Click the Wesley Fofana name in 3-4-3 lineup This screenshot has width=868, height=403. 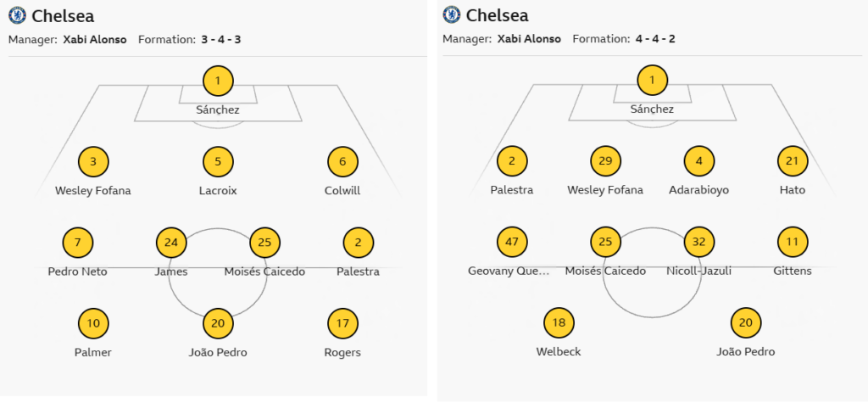click(93, 191)
